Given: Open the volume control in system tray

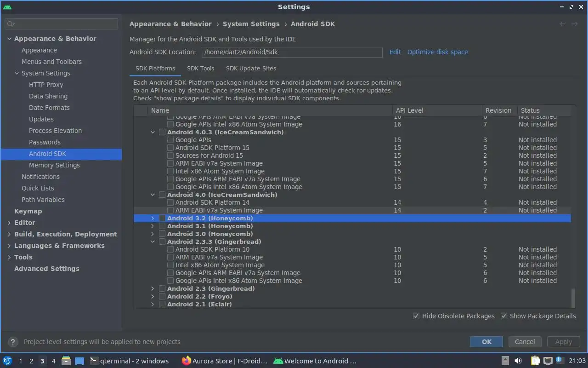Looking at the screenshot, I should 518,361.
